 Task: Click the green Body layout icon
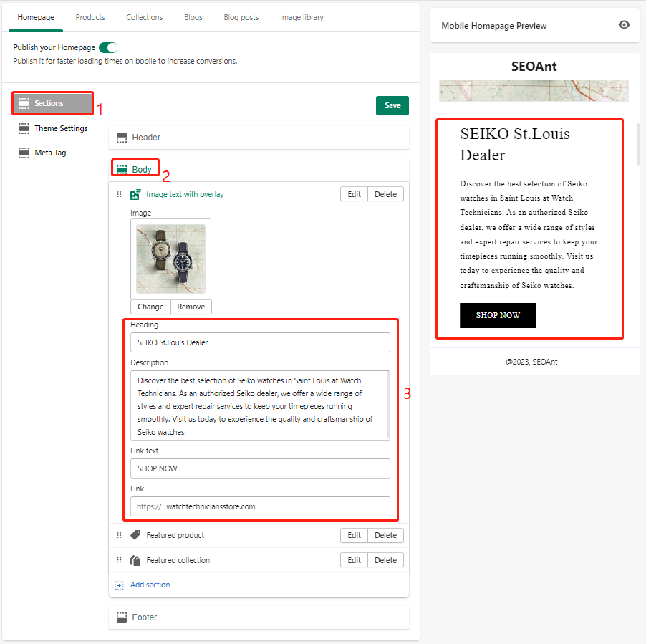tap(122, 169)
